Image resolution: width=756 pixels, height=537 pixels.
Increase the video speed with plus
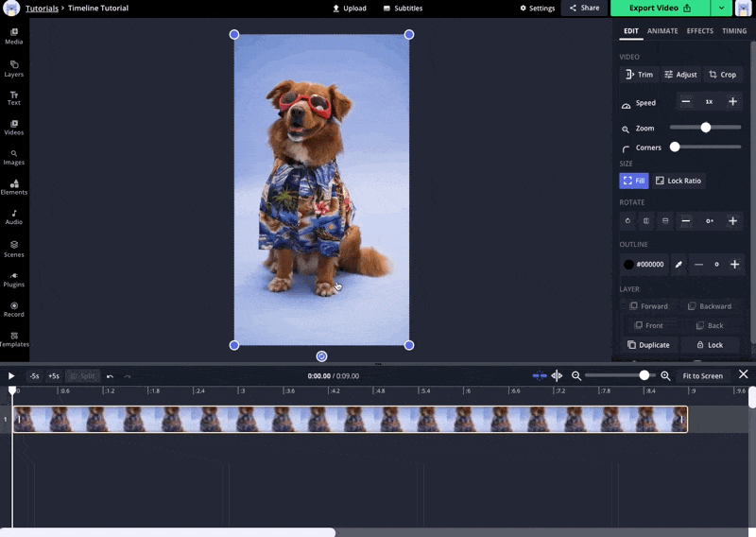732,102
